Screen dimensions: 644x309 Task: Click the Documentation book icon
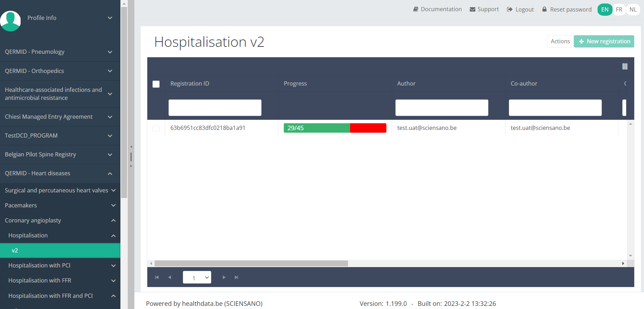tap(416, 9)
